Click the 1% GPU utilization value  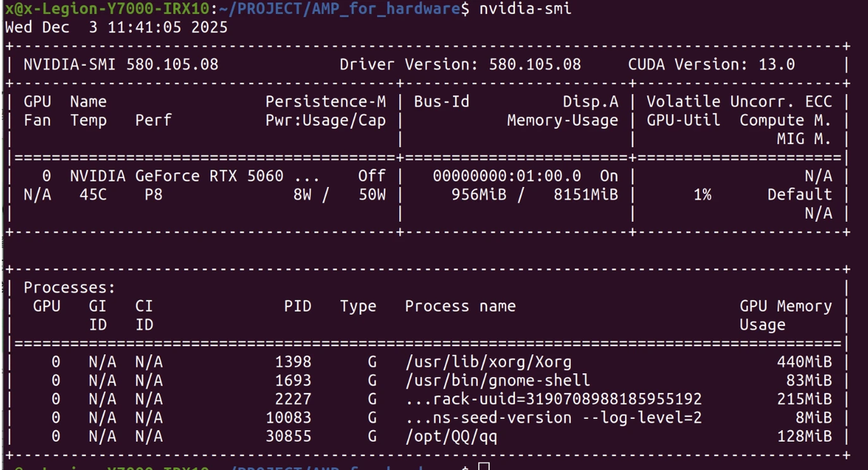(x=702, y=195)
